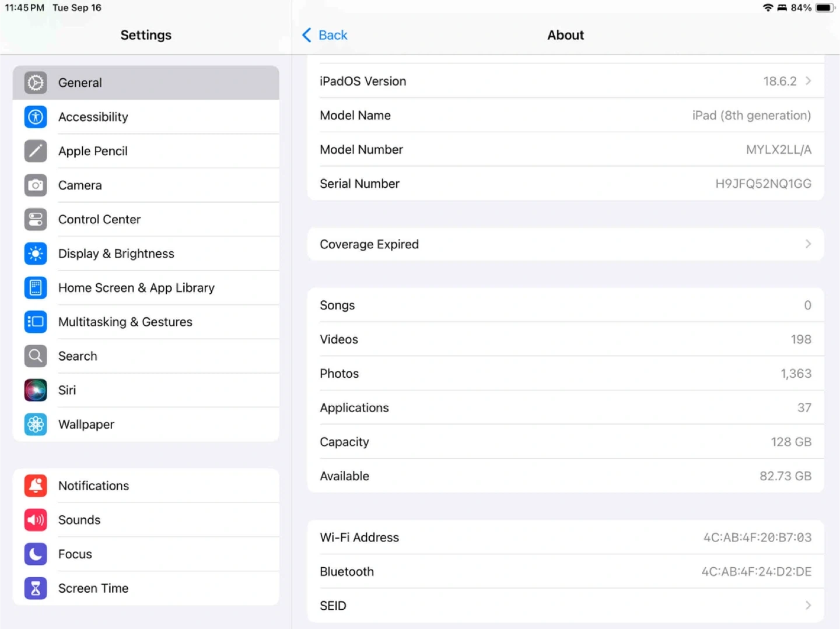Expand the SEID row chevron
The width and height of the screenshot is (840, 629).
point(808,606)
